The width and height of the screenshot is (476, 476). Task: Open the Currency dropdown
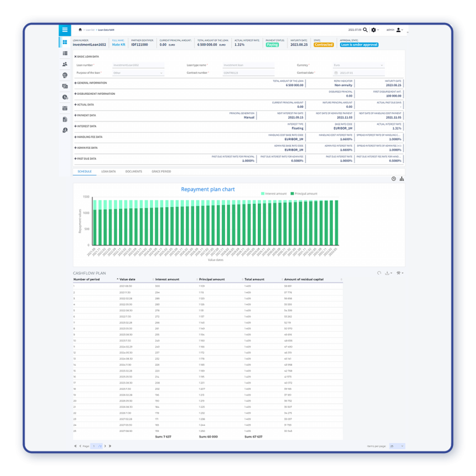tap(358, 65)
